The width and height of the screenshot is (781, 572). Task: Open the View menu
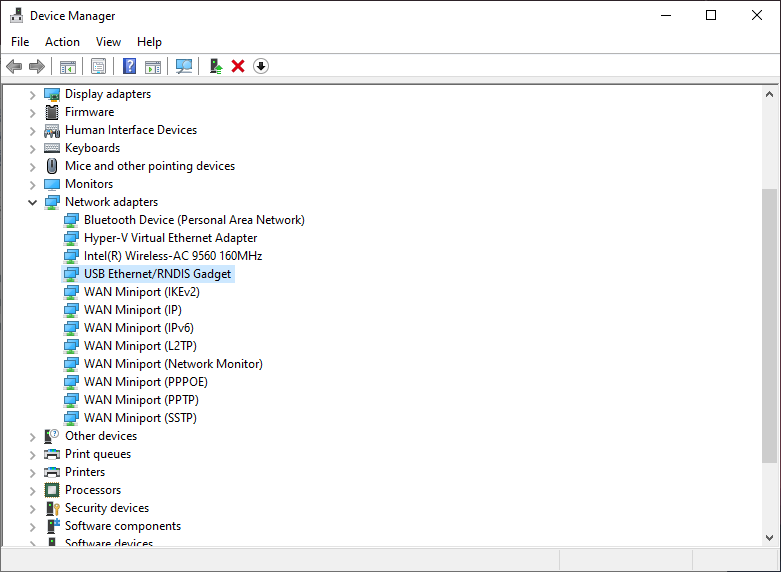[x=108, y=42]
